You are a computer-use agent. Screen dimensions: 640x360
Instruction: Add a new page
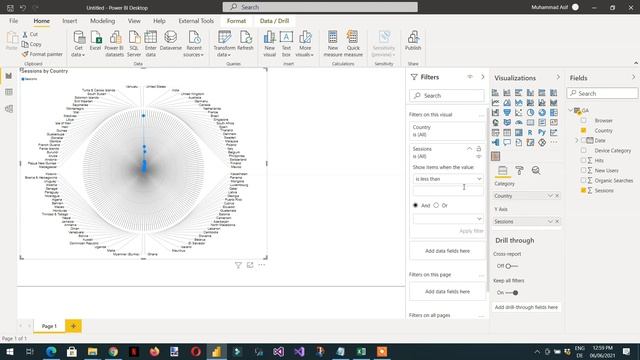click(x=73, y=326)
